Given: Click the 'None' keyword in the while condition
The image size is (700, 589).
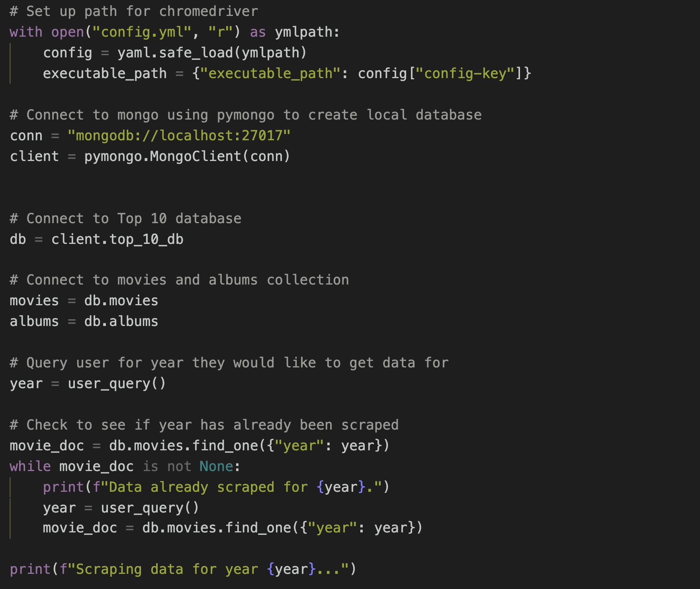Looking at the screenshot, I should pos(216,466).
